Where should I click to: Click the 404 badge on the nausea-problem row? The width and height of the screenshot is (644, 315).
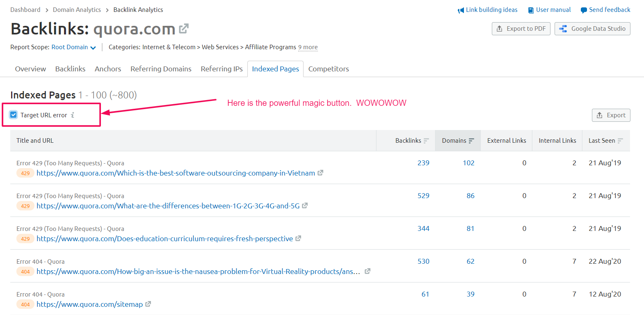[25, 272]
